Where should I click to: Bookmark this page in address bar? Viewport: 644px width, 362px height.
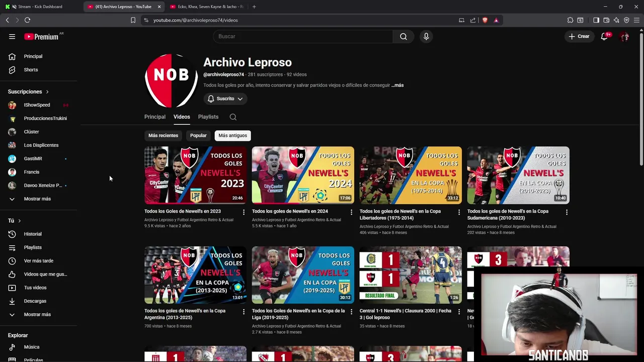coord(133,20)
